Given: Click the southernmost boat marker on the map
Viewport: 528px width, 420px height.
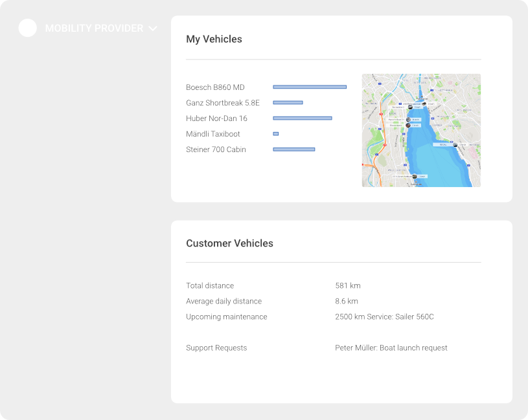Looking at the screenshot, I should (x=413, y=175).
